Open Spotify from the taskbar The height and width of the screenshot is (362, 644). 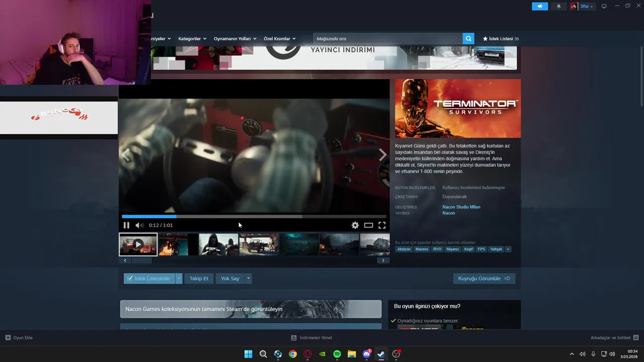(x=337, y=354)
